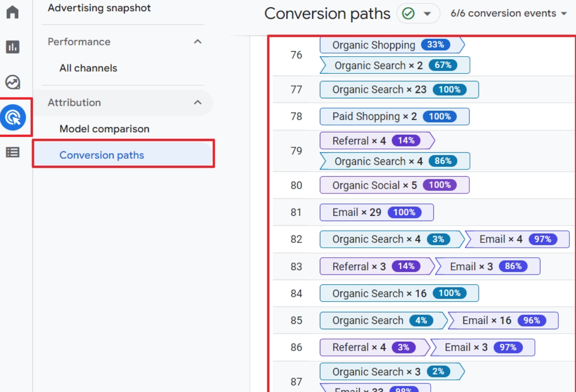Collapse the Attribution section

tap(198, 103)
